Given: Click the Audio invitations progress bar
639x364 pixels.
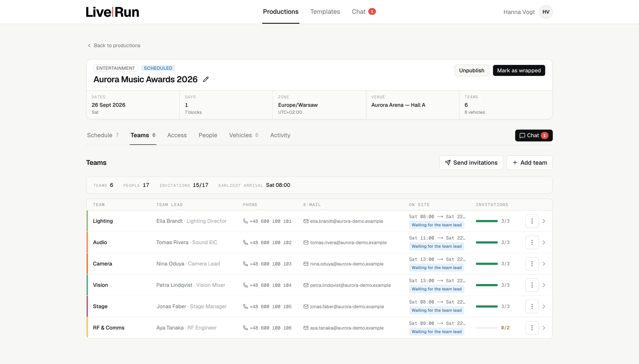Looking at the screenshot, I should point(487,242).
